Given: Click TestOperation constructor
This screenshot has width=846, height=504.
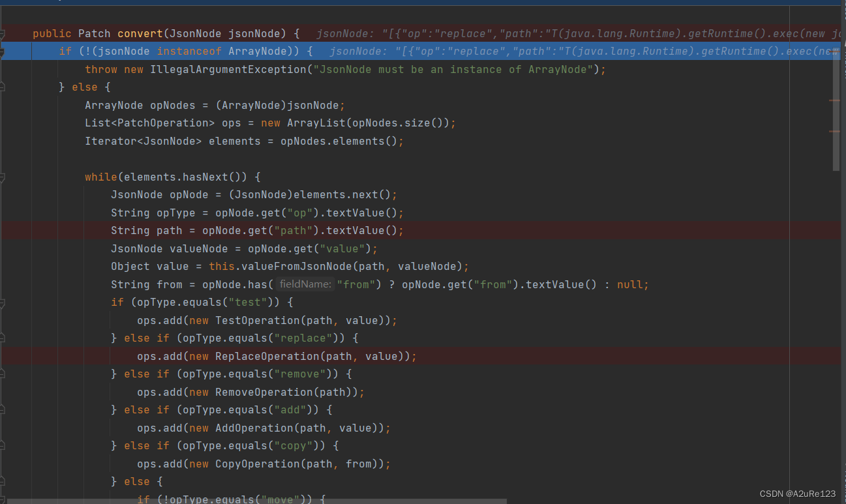Looking at the screenshot, I should (x=258, y=320).
